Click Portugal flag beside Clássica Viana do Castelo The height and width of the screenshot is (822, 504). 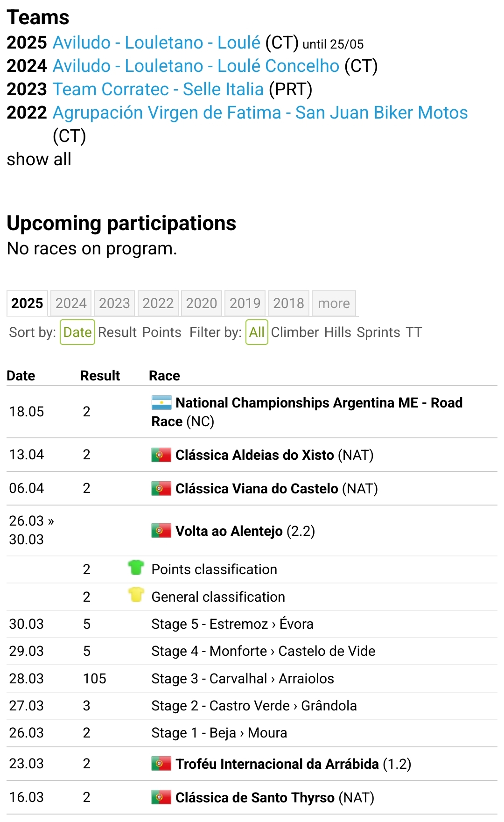pyautogui.click(x=161, y=489)
